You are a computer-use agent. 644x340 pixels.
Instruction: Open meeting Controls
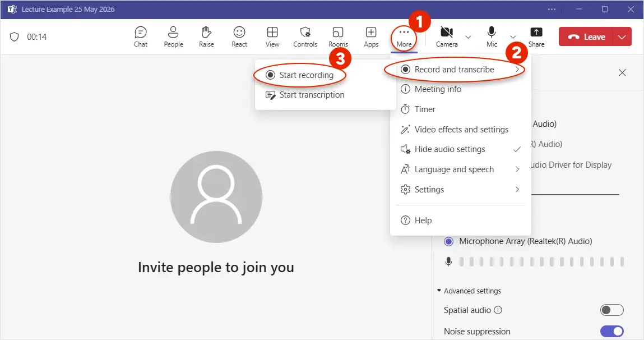click(305, 36)
